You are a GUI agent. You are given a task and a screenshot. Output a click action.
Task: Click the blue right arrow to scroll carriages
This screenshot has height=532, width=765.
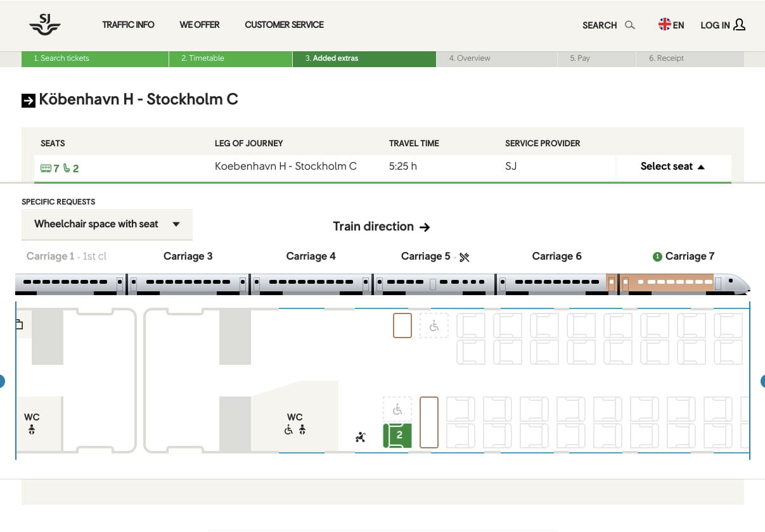[762, 381]
